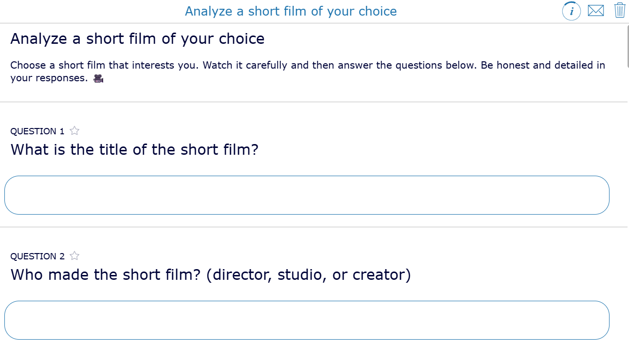Click the QUESTION 2 label
Screen dimensions: 629x364
click(37, 256)
